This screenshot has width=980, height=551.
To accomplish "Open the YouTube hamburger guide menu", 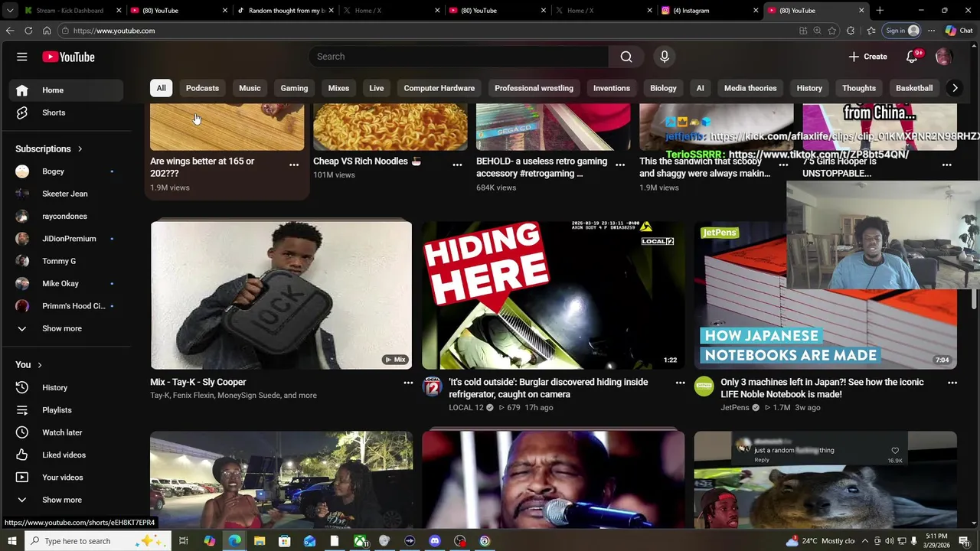I will click(x=22, y=57).
